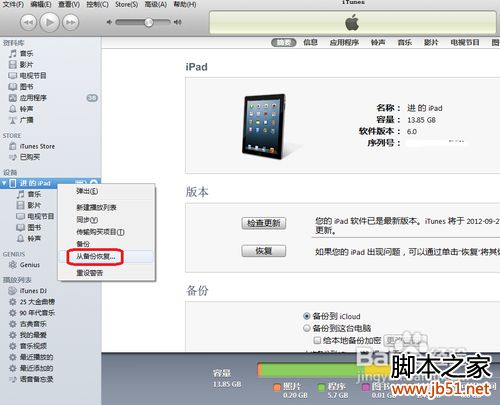
Task: Open the 文件(F) menu
Action: [13, 4]
